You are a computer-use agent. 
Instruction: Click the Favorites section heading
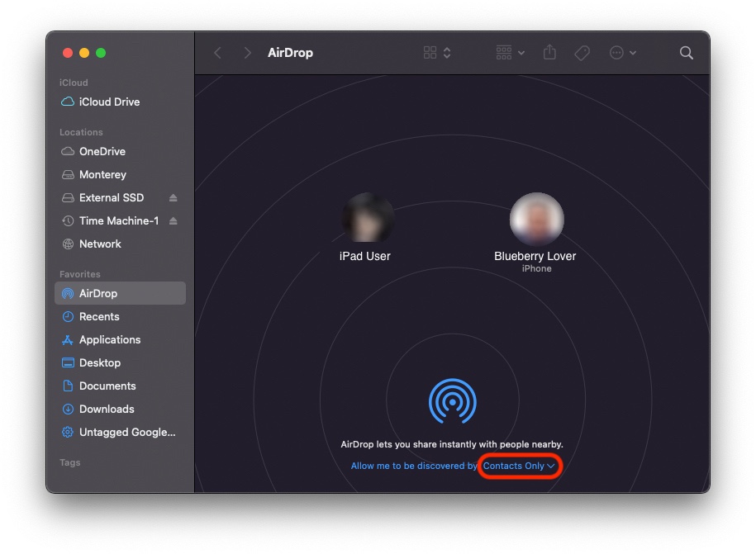[80, 274]
